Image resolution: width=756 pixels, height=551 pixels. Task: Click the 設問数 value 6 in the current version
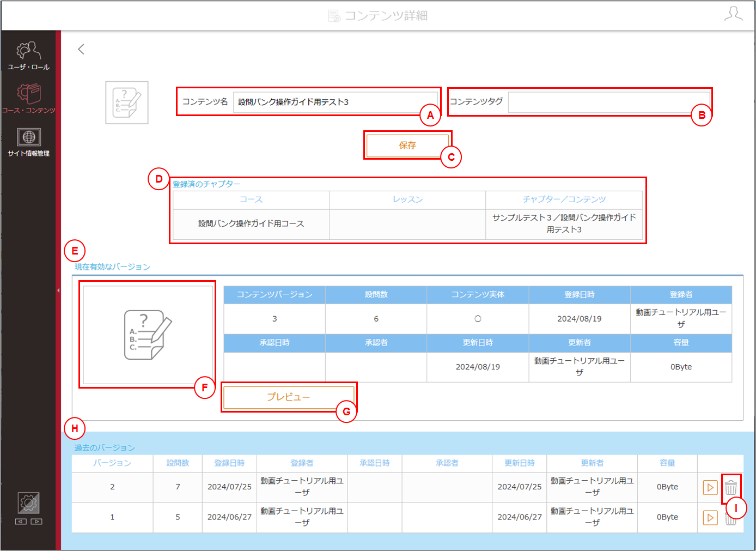376,319
